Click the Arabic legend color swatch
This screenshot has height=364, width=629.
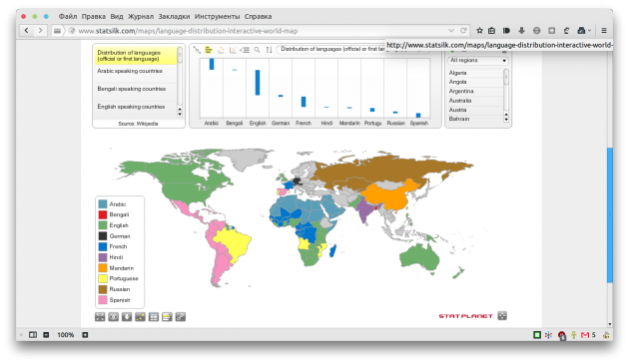(x=103, y=204)
